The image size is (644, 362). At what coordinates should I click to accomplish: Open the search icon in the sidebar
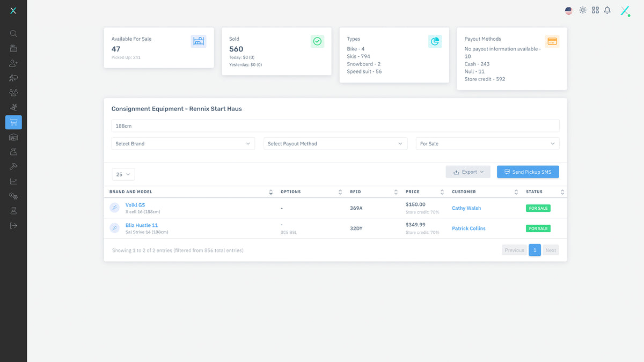[13, 33]
